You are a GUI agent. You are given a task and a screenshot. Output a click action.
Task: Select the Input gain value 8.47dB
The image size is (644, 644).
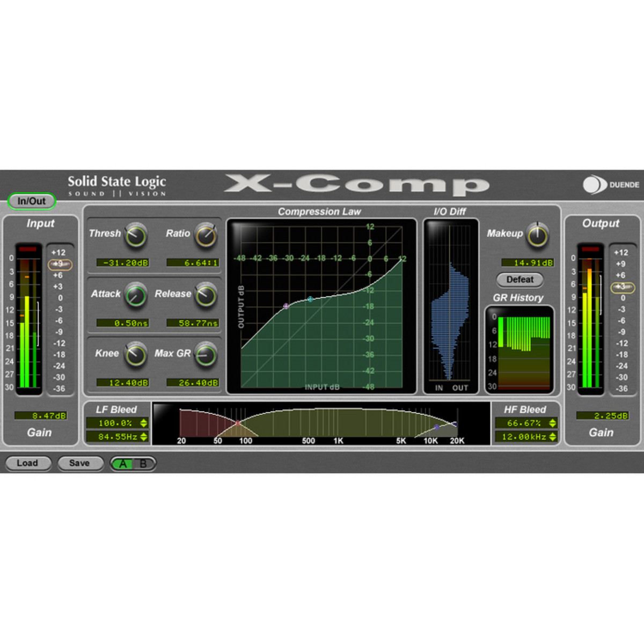pyautogui.click(x=41, y=415)
